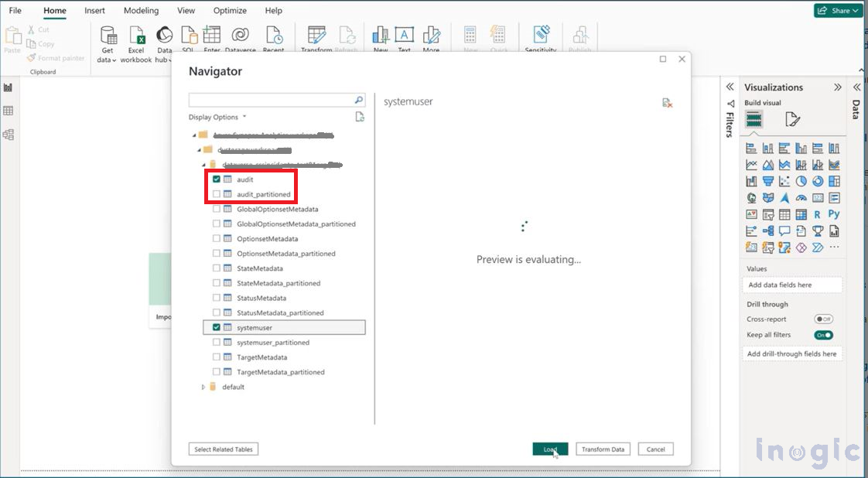This screenshot has width=868, height=478.
Task: Click the Add data fields here well
Action: [x=792, y=285]
